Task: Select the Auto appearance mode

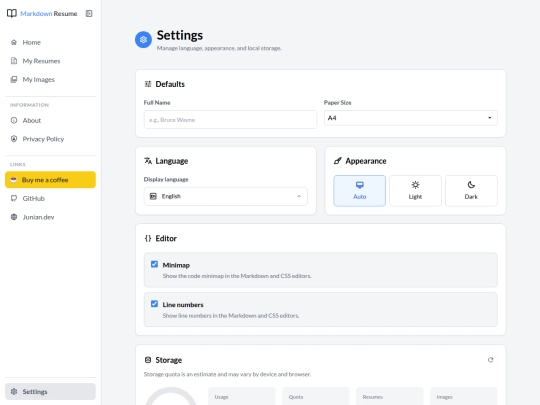Action: pyautogui.click(x=359, y=191)
